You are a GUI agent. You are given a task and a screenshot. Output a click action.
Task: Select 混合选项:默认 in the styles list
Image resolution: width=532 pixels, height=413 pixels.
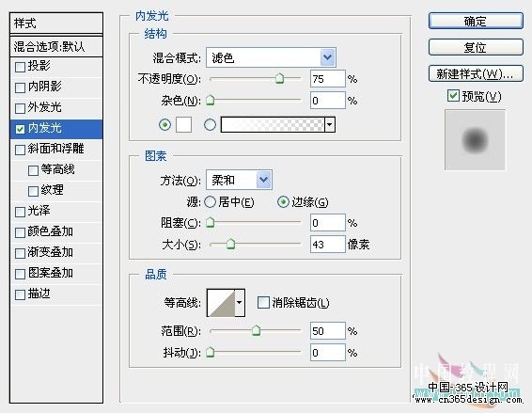56,46
